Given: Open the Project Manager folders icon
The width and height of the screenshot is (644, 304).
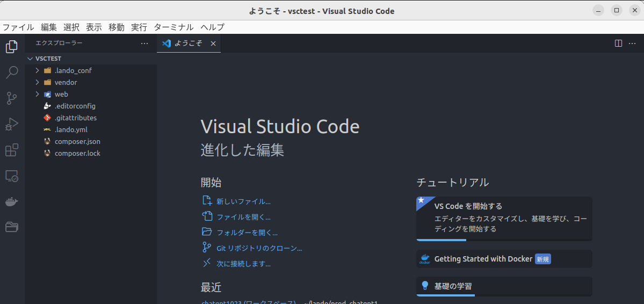Looking at the screenshot, I should coord(11,227).
